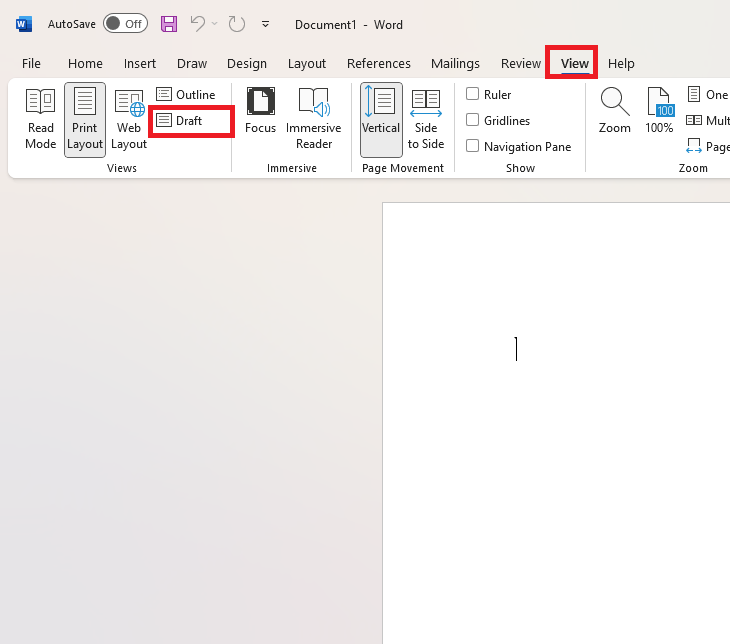Select Side to Side page movement

click(426, 119)
